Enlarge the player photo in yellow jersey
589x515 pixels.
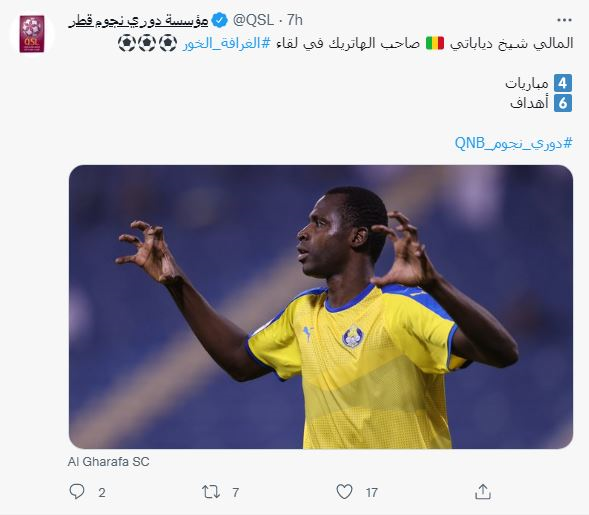click(x=321, y=307)
